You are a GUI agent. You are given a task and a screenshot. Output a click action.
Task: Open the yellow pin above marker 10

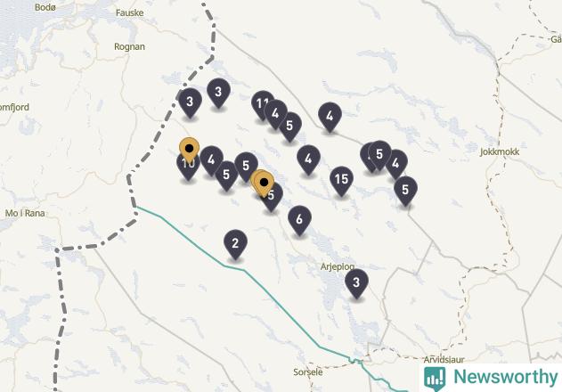click(189, 150)
